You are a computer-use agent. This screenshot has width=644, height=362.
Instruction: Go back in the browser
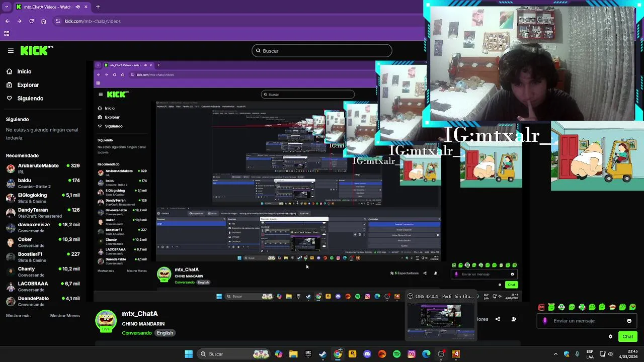point(7,21)
